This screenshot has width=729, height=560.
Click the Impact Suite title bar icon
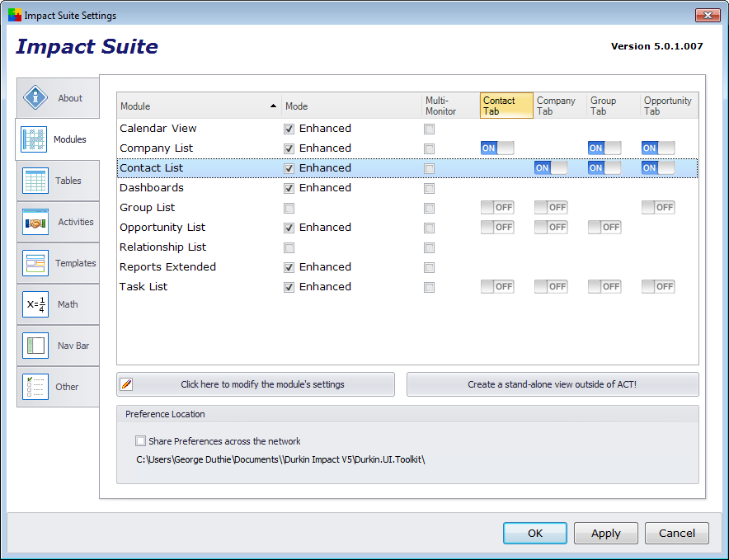[x=14, y=16]
